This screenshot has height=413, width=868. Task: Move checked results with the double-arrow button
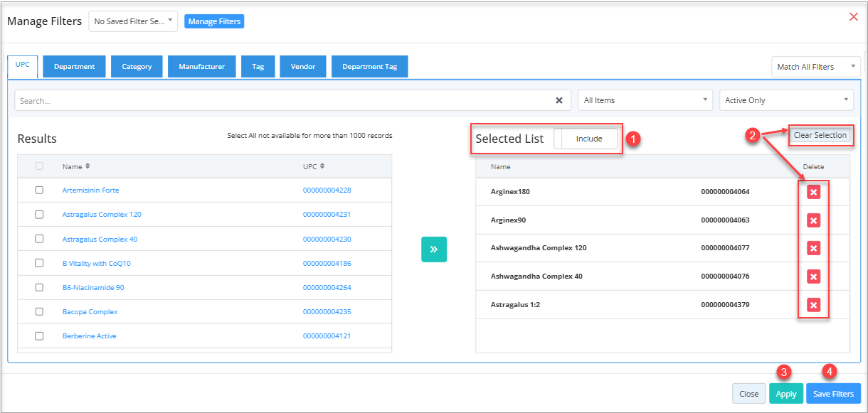[x=434, y=250]
